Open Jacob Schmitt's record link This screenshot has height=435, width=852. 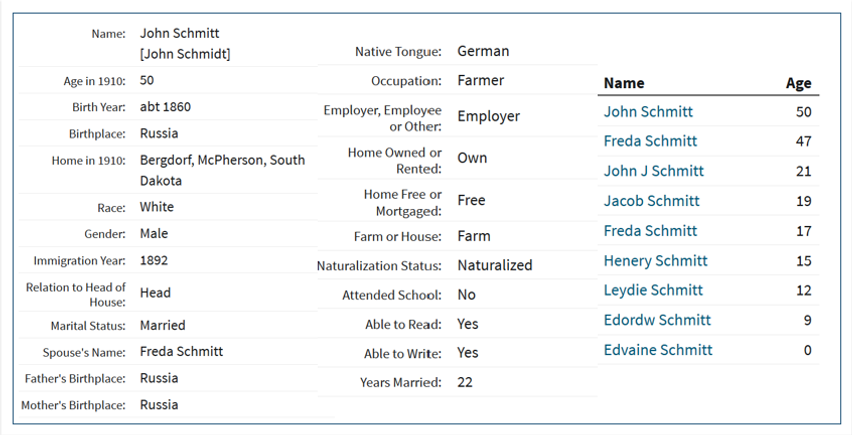(651, 201)
